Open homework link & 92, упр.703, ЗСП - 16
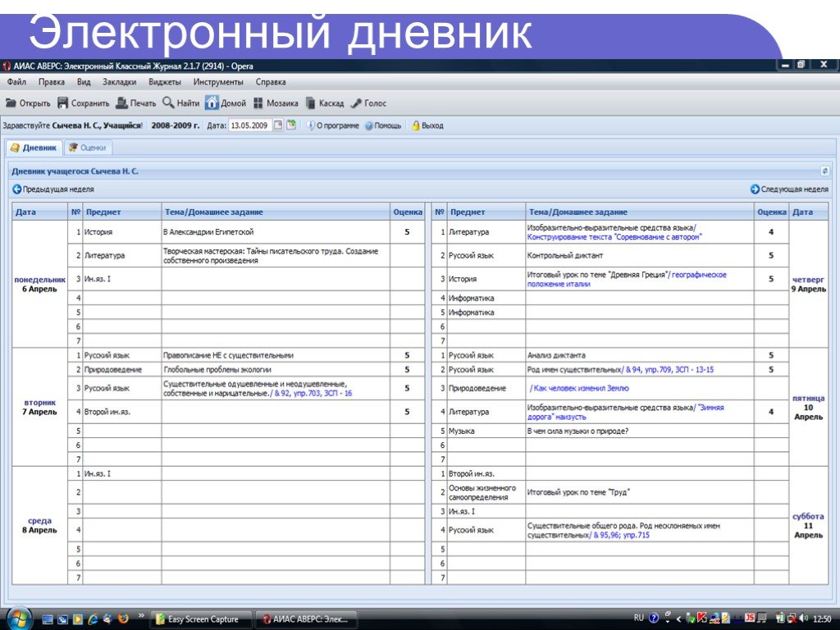Screen dimensions: 840x630 tap(313, 393)
